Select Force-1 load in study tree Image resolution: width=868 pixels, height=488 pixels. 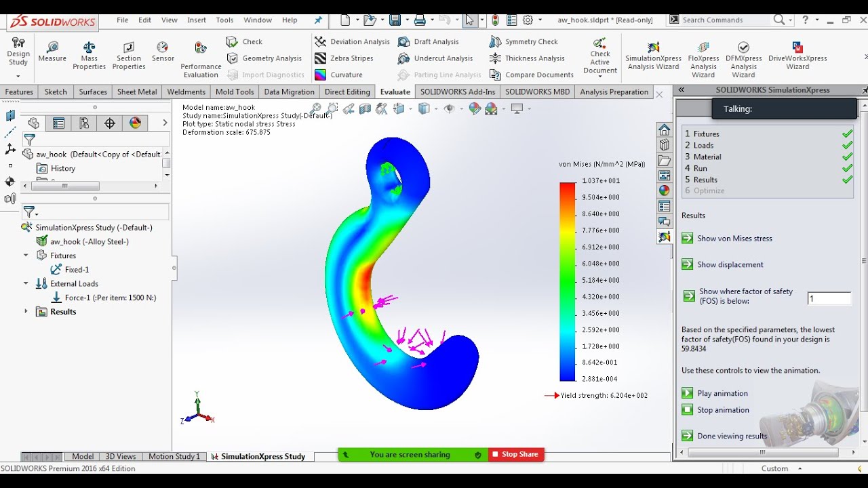coord(103,298)
